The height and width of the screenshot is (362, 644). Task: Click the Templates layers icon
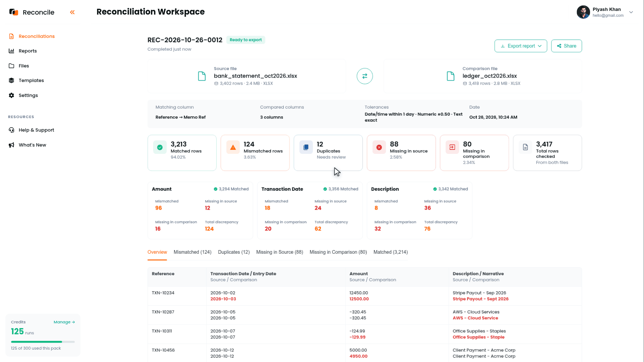click(11, 81)
